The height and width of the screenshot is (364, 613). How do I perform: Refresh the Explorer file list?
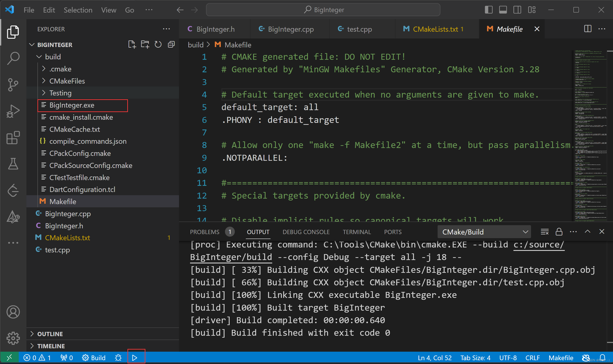pos(158,44)
